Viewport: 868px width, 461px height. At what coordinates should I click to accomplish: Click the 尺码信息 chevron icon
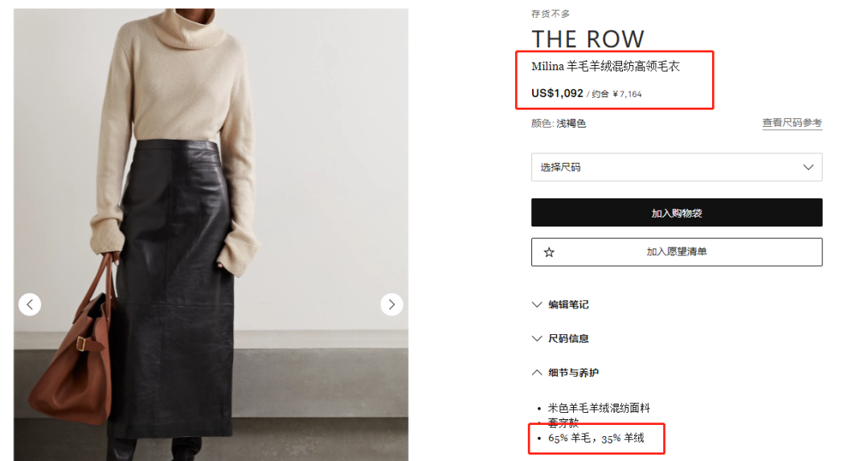click(536, 338)
